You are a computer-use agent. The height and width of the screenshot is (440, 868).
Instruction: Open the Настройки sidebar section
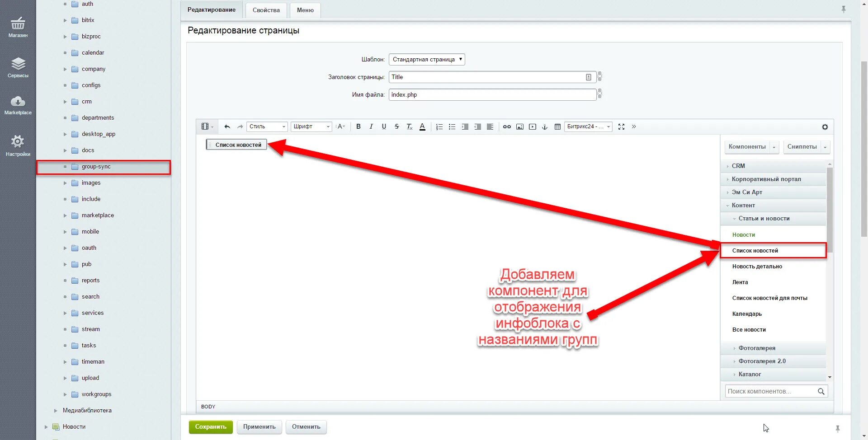click(18, 145)
